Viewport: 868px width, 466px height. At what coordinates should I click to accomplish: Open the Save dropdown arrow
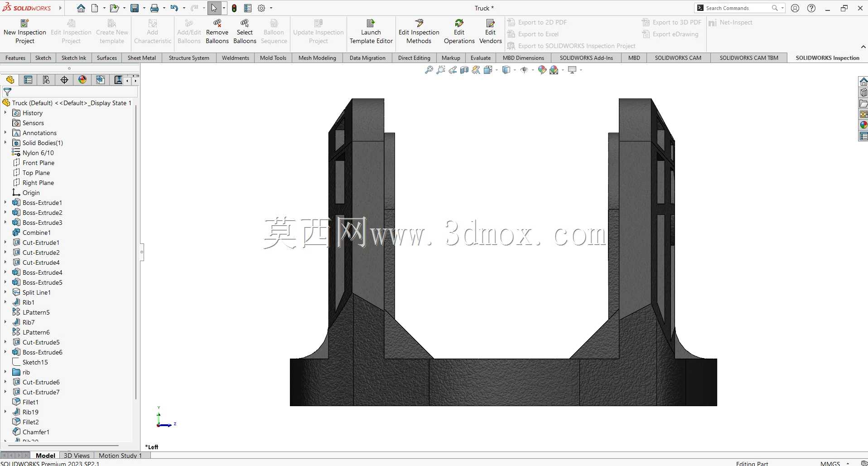pyautogui.click(x=144, y=8)
